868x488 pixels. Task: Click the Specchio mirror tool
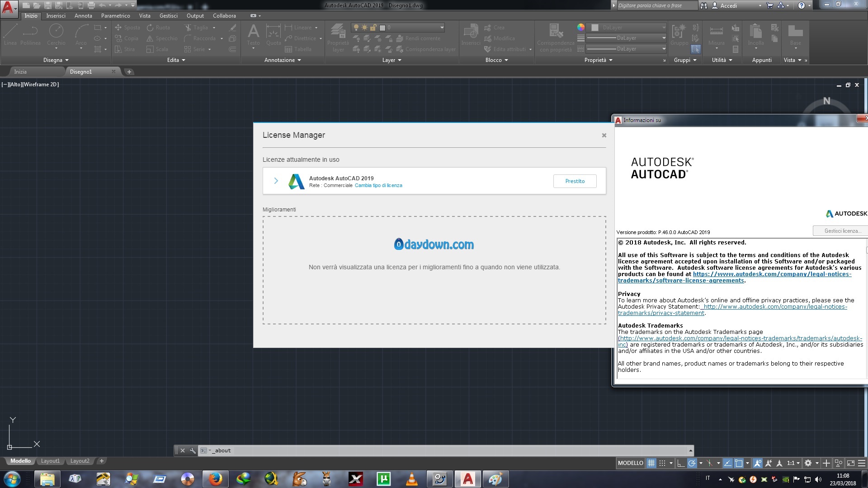pos(162,38)
